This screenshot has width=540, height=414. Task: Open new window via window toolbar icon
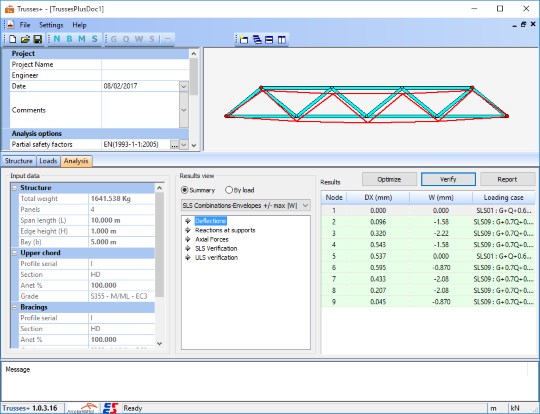[x=244, y=40]
